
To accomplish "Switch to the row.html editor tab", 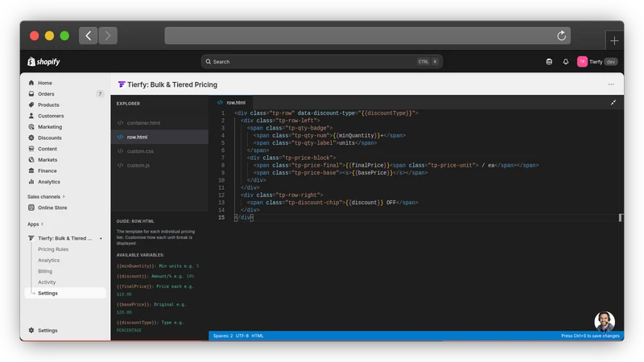I will [x=231, y=103].
